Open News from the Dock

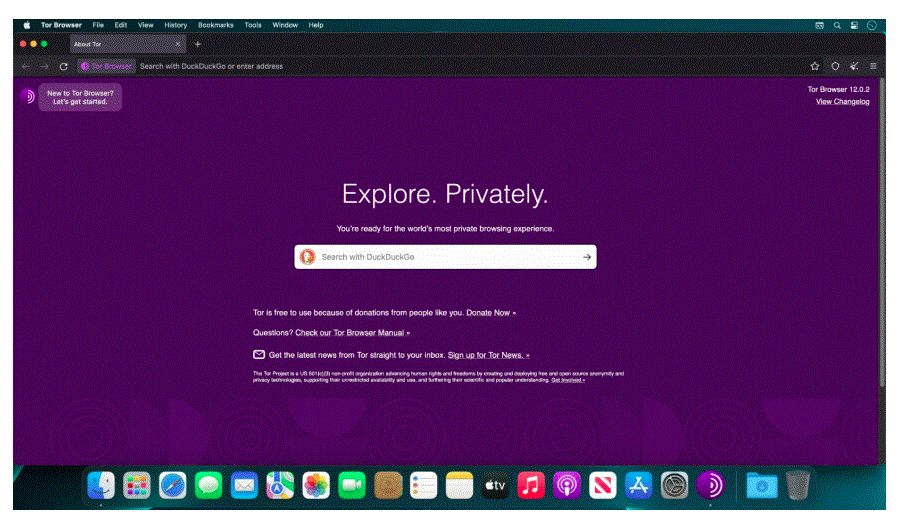coord(603,486)
